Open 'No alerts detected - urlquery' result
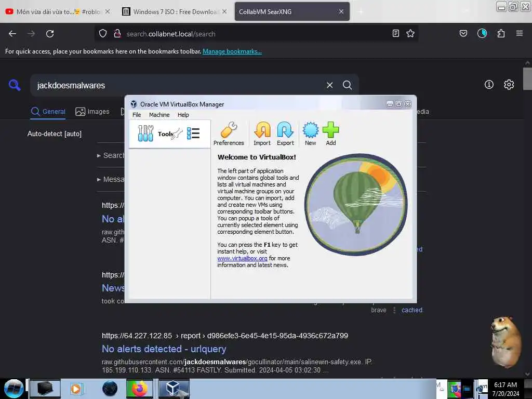The height and width of the screenshot is (399, 532). (x=164, y=349)
